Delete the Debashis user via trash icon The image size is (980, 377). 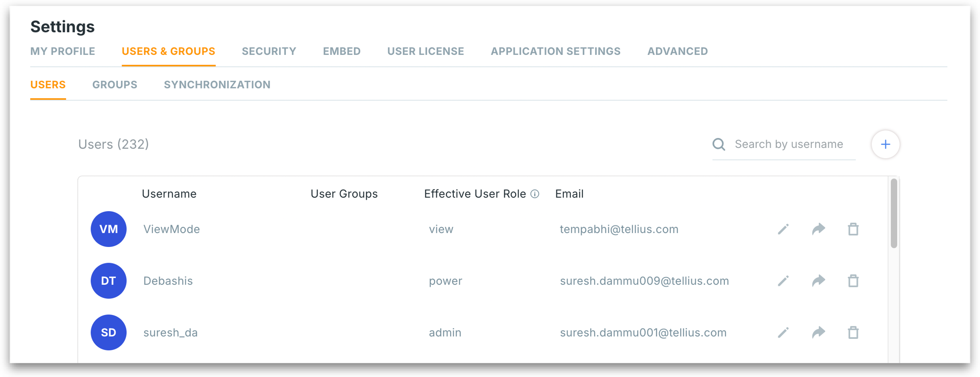tap(853, 281)
